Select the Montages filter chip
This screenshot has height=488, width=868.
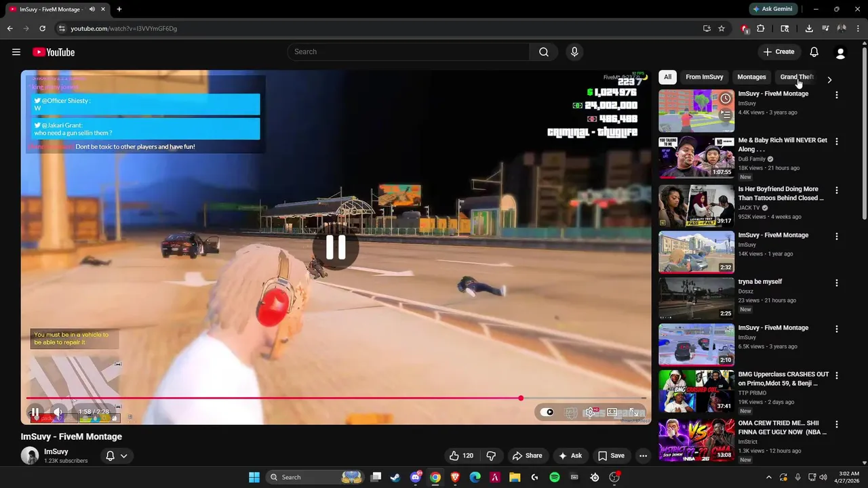pos(751,77)
